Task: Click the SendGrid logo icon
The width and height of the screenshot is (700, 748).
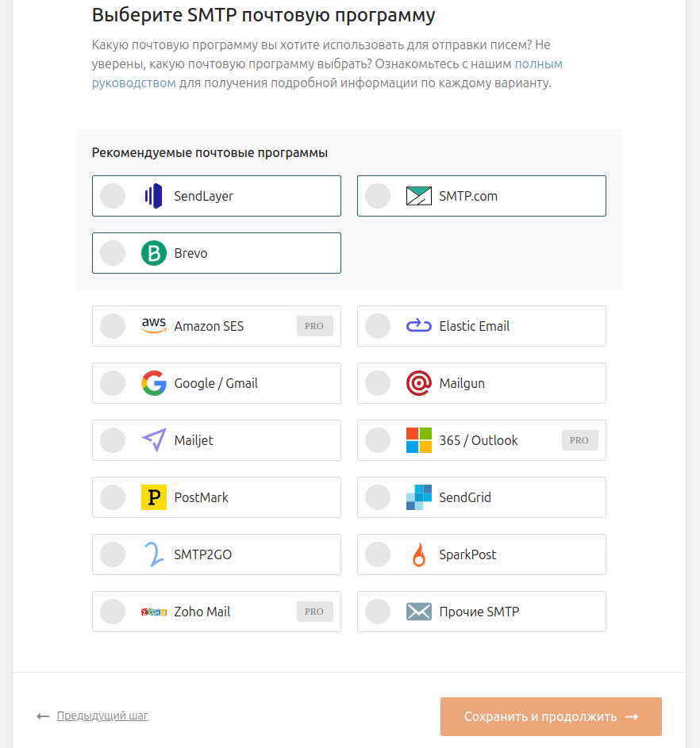Action: pyautogui.click(x=418, y=497)
